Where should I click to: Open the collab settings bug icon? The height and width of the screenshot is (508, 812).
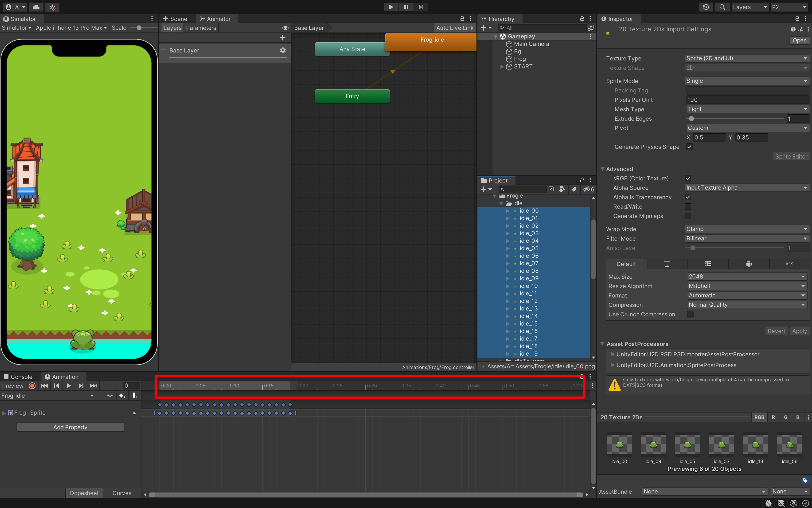[52, 7]
